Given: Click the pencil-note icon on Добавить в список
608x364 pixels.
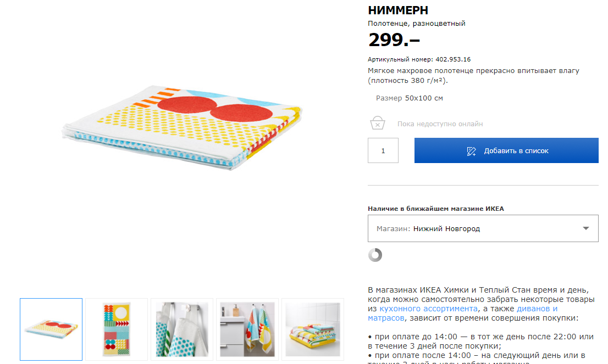Looking at the screenshot, I should tap(471, 151).
